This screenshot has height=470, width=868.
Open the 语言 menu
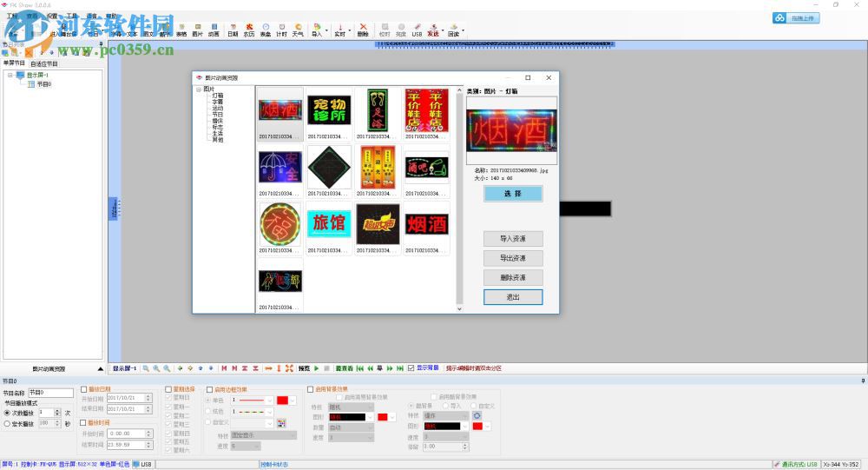pos(92,17)
